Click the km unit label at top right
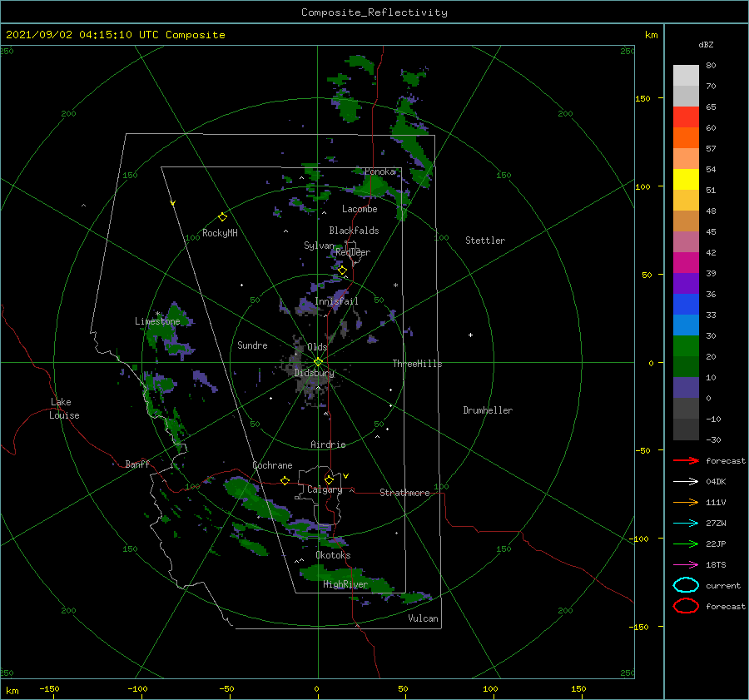 (x=651, y=35)
